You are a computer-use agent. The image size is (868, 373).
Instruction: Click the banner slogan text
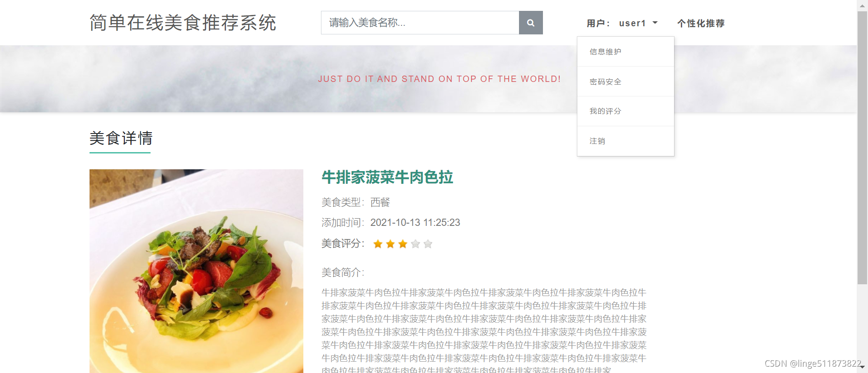[439, 79]
